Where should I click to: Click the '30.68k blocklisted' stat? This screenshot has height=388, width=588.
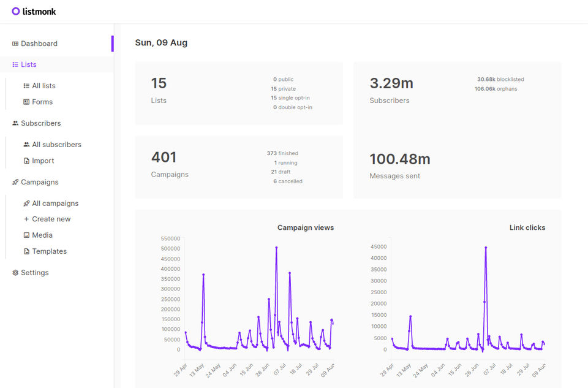(500, 80)
